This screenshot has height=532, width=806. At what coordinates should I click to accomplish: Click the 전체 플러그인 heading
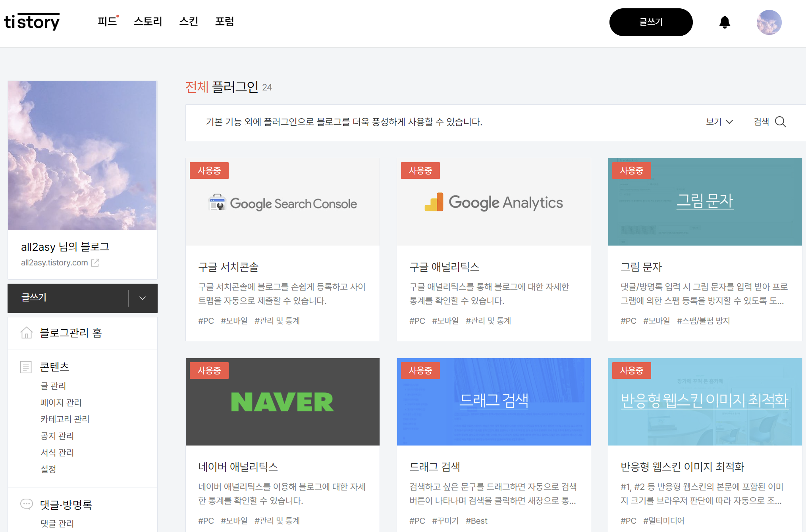pos(222,87)
